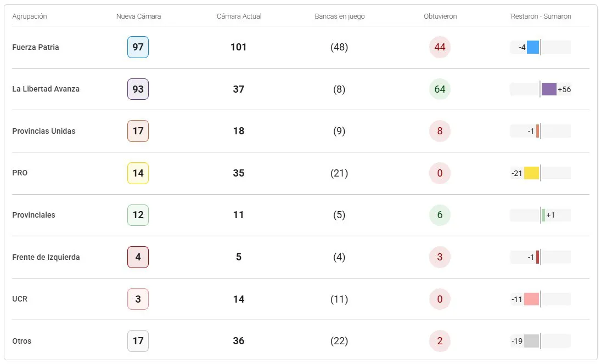The height and width of the screenshot is (364, 601).
Task: Click Provinciales' green 6 obtained circle
Action: click(x=440, y=215)
